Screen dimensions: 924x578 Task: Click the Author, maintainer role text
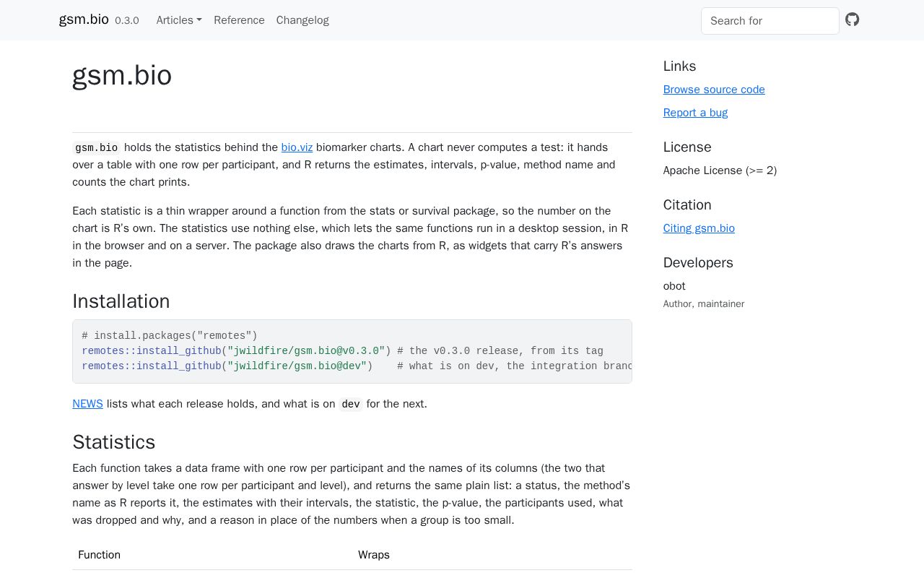click(x=704, y=304)
